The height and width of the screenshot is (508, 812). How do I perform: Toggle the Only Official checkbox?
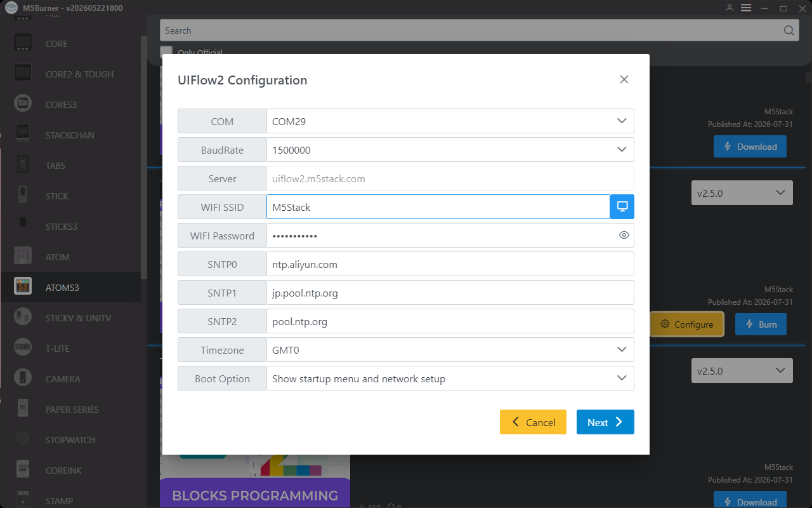166,52
